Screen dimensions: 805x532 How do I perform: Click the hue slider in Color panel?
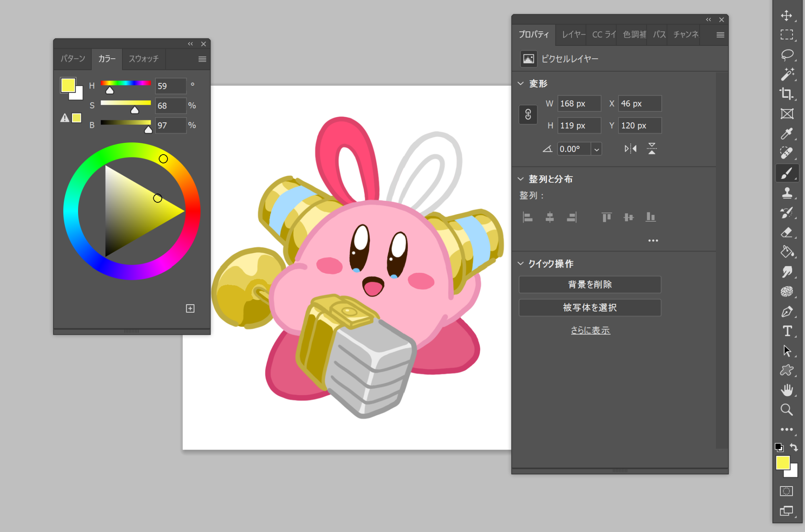click(x=126, y=83)
